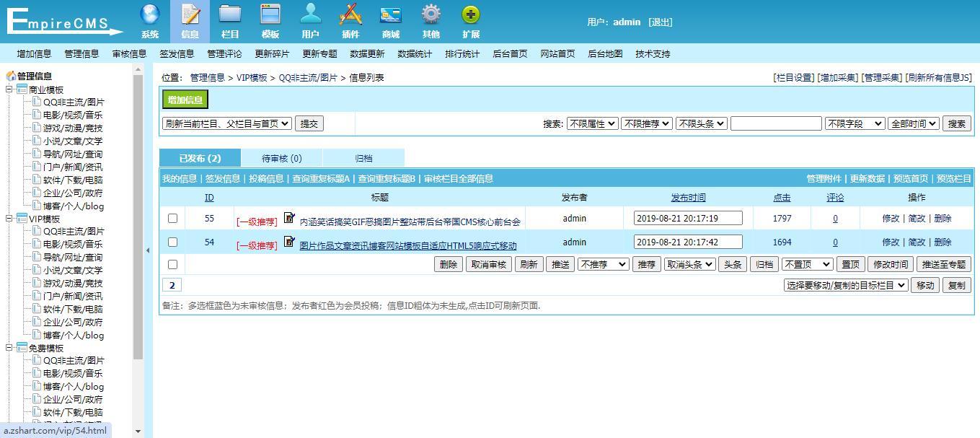Tick the checkbox for row 54

(x=172, y=242)
